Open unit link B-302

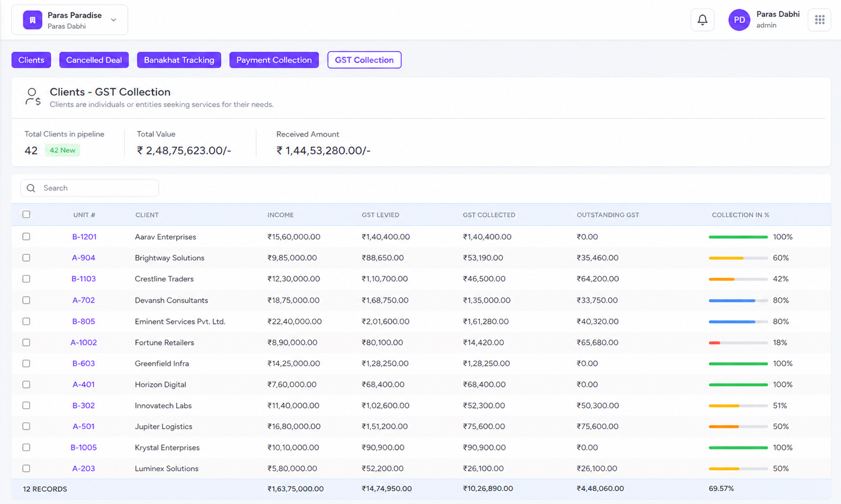coord(84,405)
